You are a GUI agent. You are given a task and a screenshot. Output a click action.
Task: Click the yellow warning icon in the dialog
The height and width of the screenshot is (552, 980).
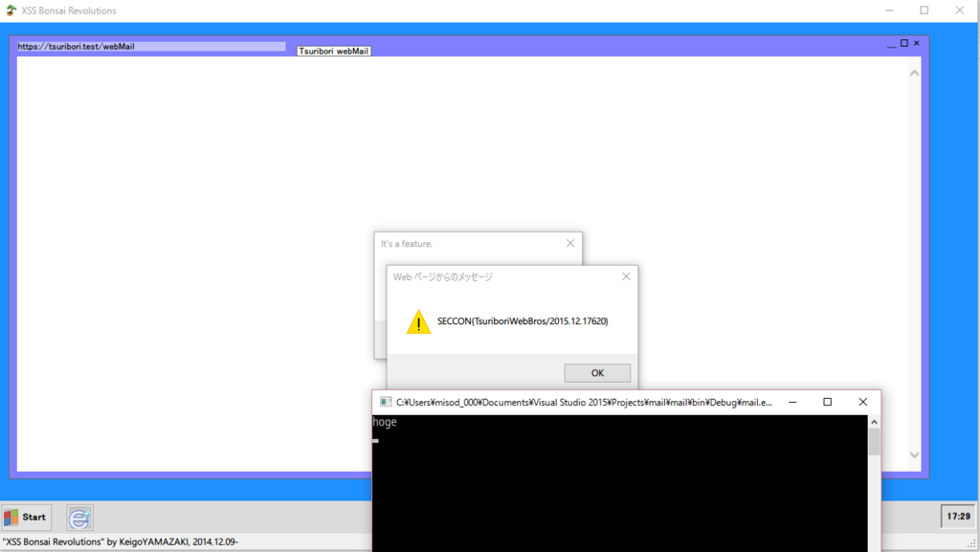419,322
